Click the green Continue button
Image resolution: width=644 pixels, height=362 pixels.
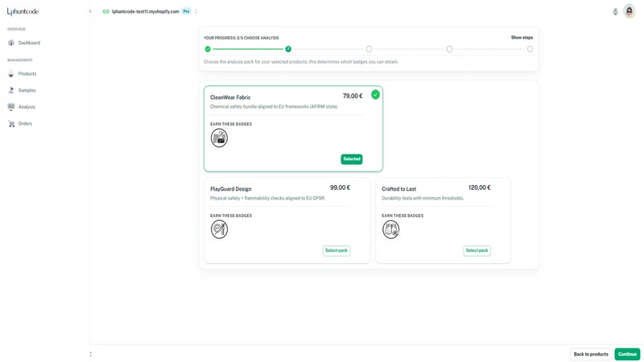coord(627,354)
